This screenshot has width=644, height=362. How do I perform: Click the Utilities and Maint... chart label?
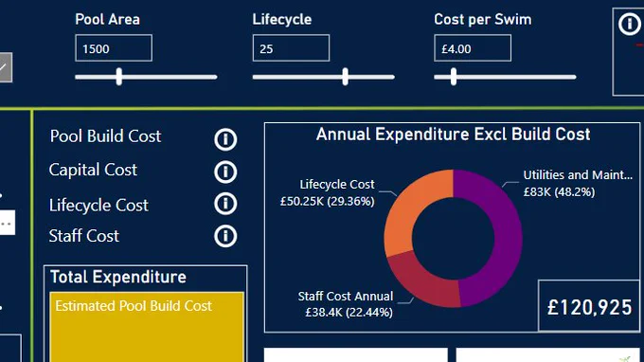578,175
